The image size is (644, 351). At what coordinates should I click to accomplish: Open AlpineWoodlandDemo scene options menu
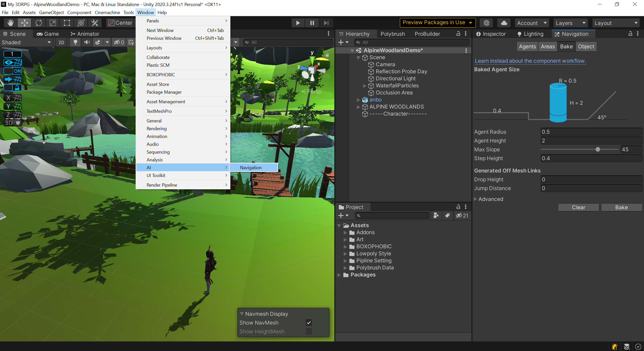pos(466,50)
